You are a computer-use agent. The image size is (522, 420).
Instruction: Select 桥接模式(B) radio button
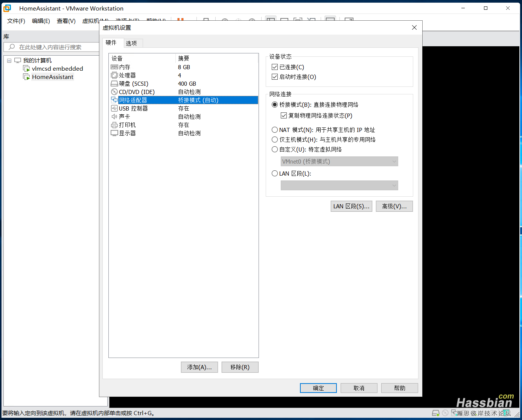coord(275,105)
